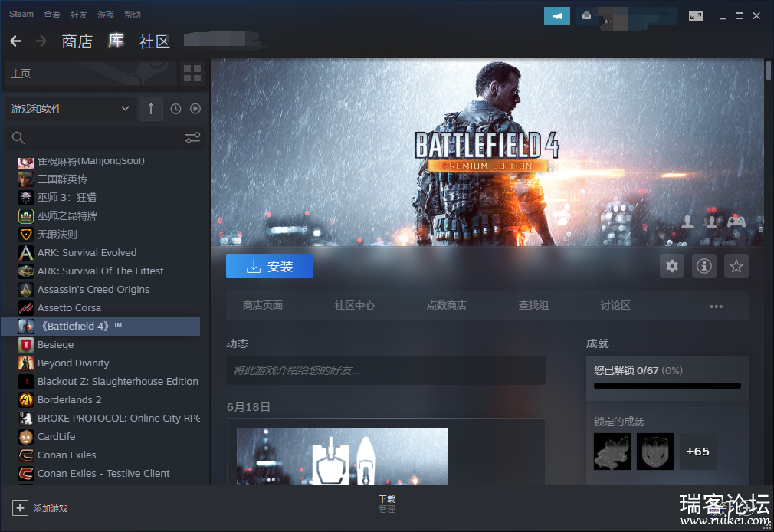Click the plus icon to add game
774x532 pixels.
pyautogui.click(x=19, y=507)
